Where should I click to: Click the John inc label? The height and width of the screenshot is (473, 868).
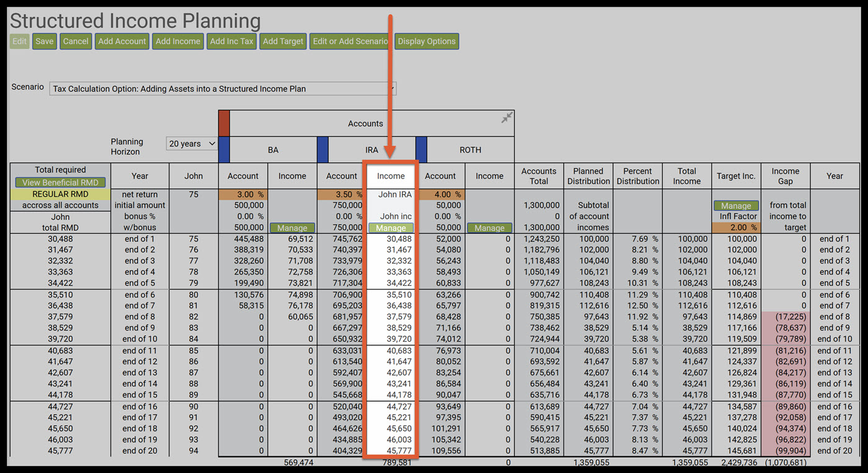pyautogui.click(x=396, y=216)
